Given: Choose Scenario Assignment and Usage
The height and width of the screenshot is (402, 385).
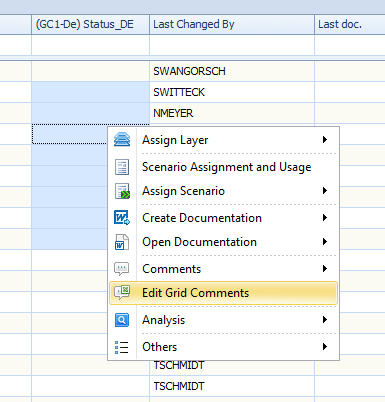Looking at the screenshot, I should pos(223,167).
